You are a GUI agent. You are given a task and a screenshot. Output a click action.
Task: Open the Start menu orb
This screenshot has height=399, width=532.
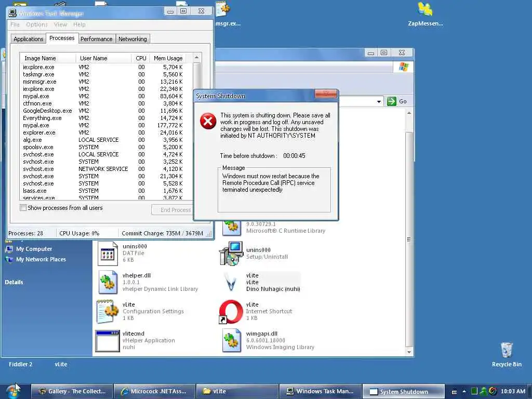12,391
